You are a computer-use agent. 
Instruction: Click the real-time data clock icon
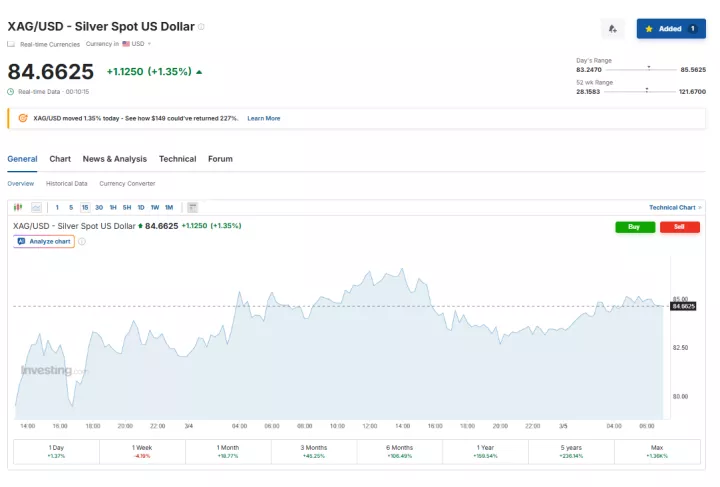tap(11, 91)
